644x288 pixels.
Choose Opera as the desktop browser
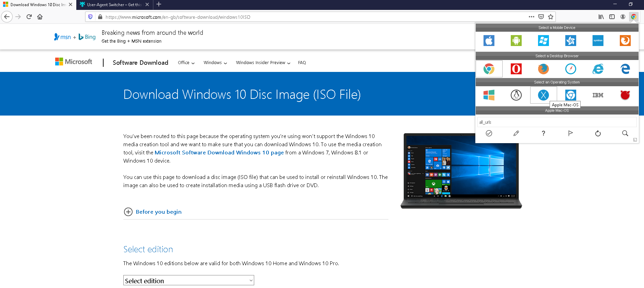point(516,69)
